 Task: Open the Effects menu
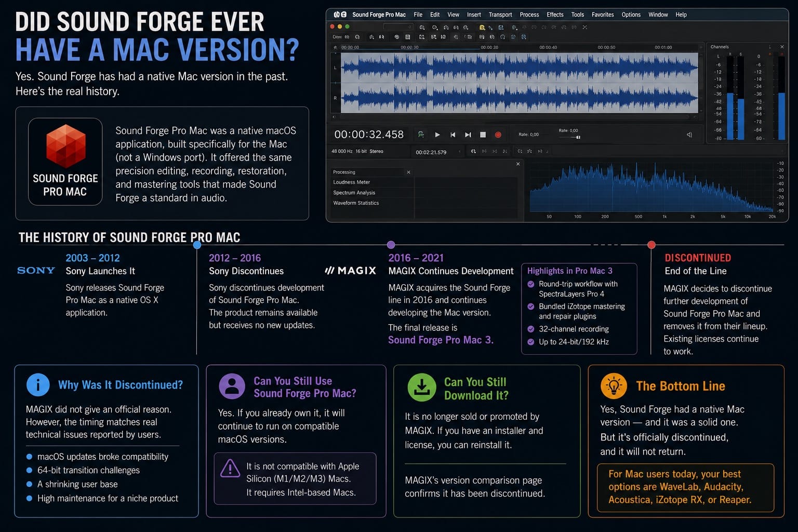[555, 15]
